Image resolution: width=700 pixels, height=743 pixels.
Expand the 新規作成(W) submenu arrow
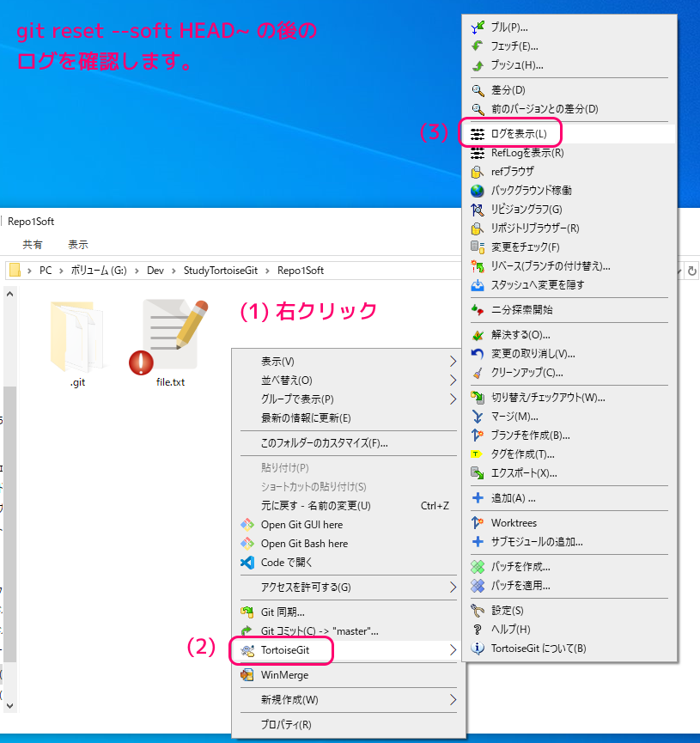453,700
